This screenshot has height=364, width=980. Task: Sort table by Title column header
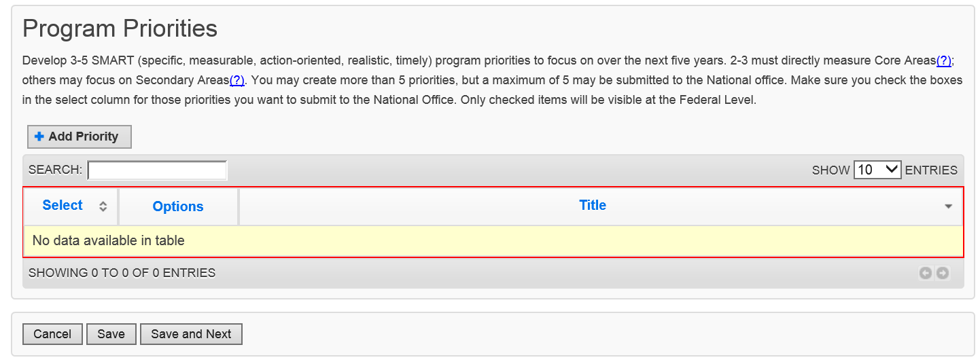(593, 205)
